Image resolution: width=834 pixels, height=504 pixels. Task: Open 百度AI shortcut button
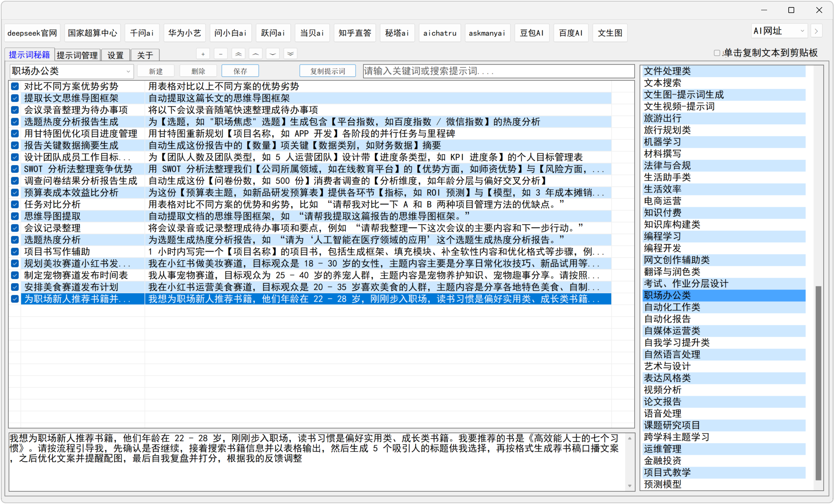tap(571, 33)
